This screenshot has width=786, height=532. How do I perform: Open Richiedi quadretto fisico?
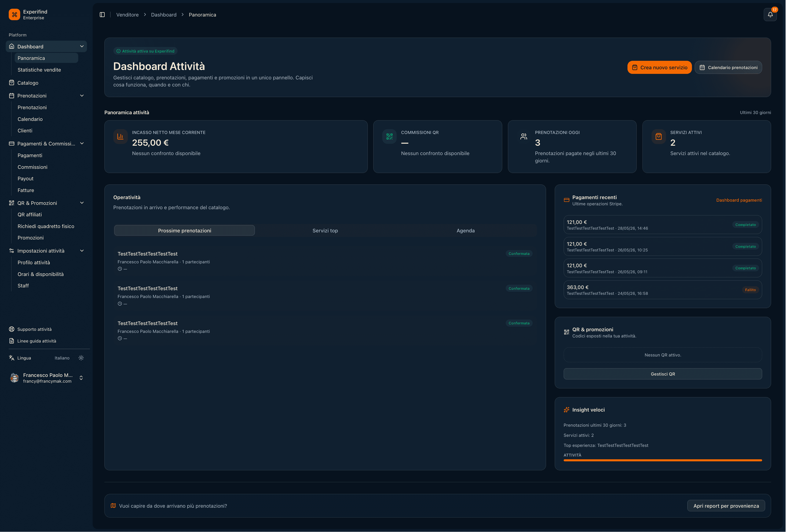(46, 226)
